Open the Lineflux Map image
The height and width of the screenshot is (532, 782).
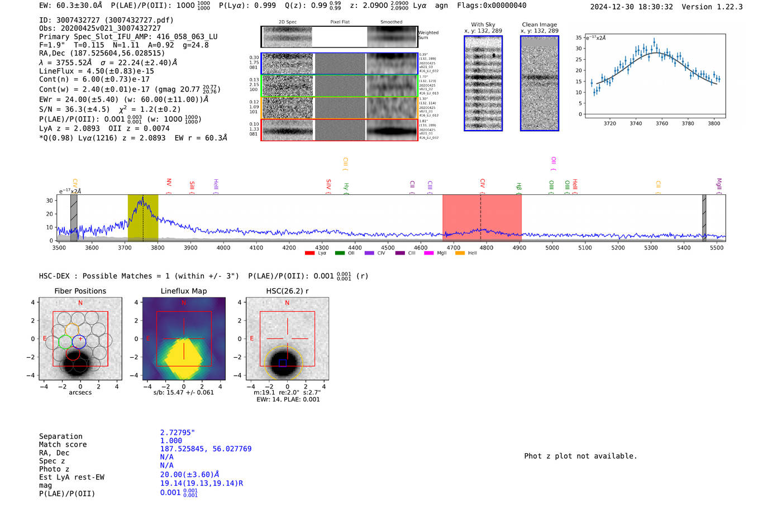click(184, 339)
